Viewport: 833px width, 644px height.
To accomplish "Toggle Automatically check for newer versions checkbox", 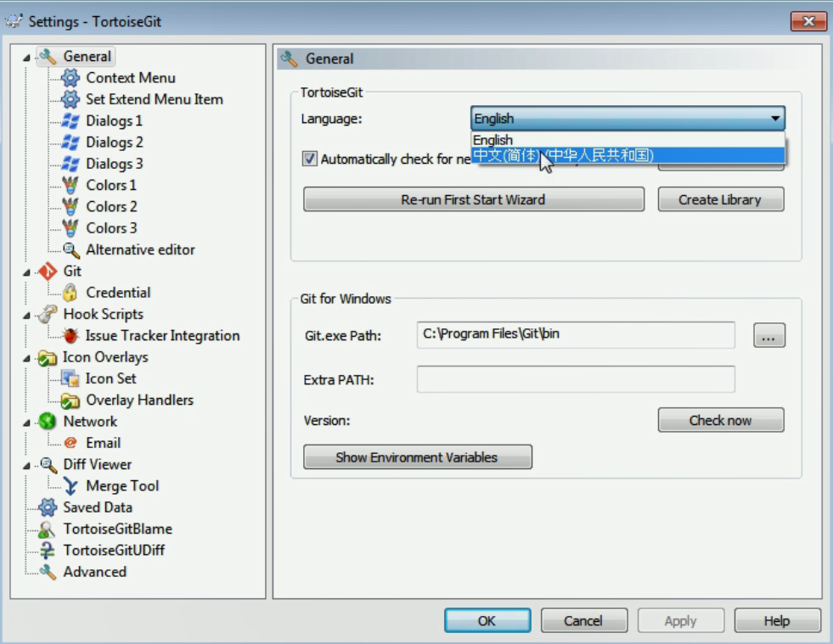I will tap(310, 159).
